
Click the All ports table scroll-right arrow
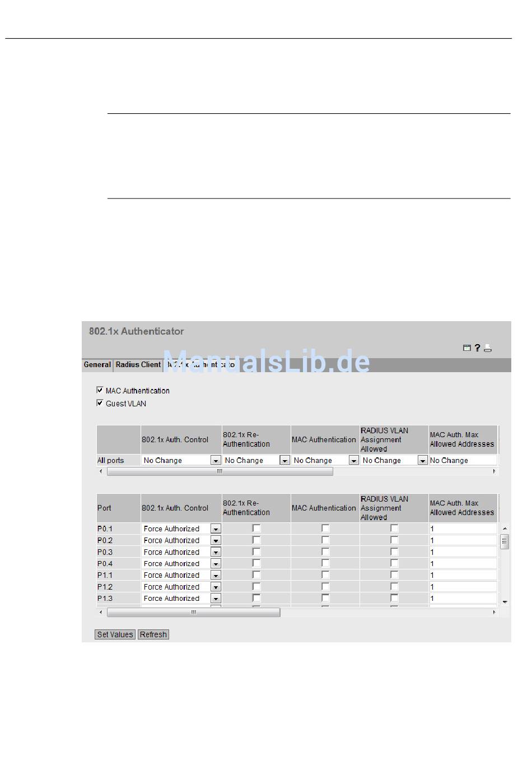pos(494,471)
